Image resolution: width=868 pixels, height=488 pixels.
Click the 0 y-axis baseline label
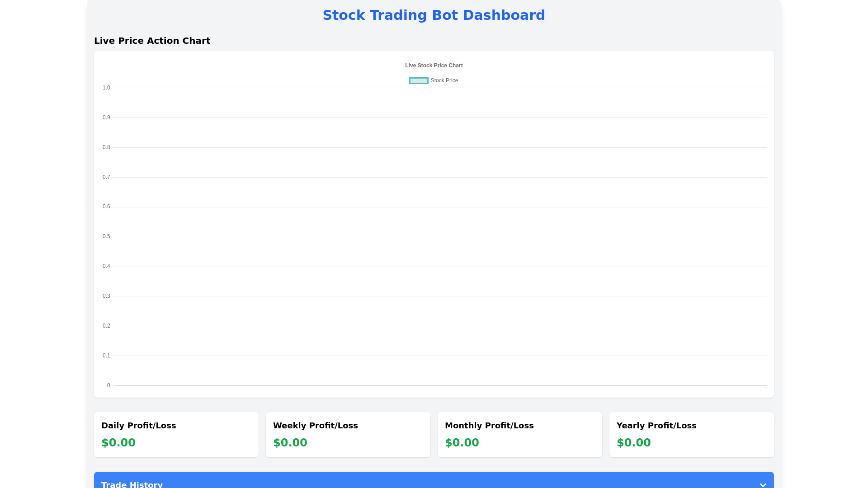click(x=108, y=385)
